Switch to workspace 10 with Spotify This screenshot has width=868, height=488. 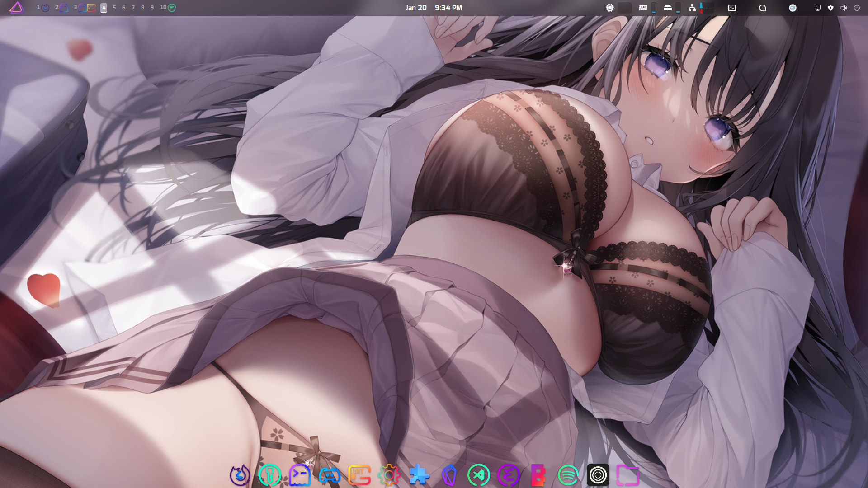pos(168,8)
